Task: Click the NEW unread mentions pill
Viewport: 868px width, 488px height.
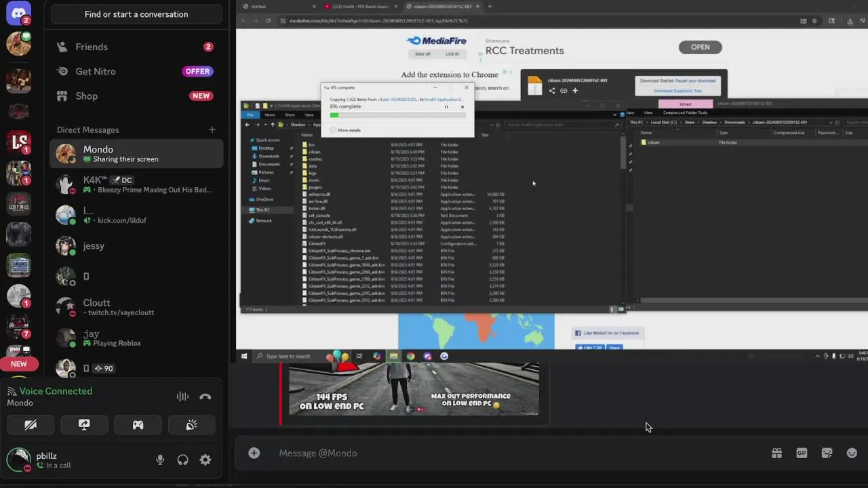Action: (x=18, y=364)
